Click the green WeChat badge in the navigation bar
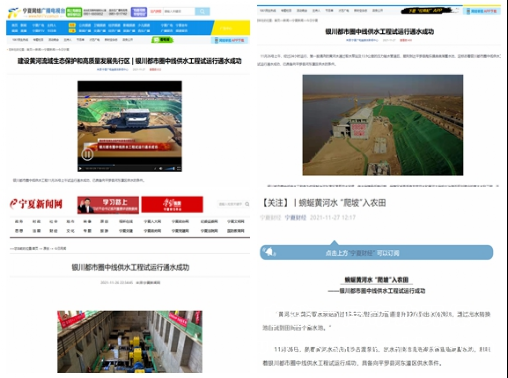 [x=163, y=40]
